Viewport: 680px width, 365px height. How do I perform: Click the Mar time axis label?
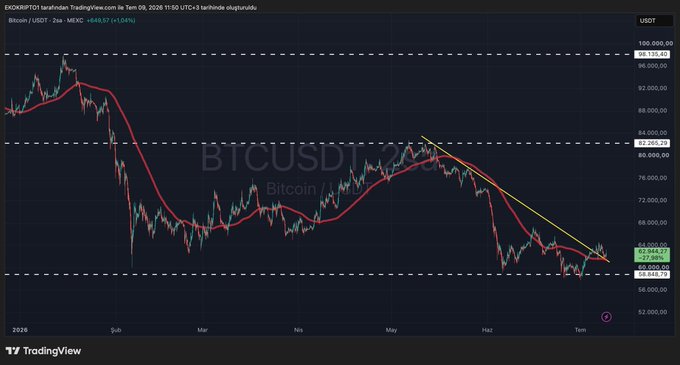(x=203, y=330)
